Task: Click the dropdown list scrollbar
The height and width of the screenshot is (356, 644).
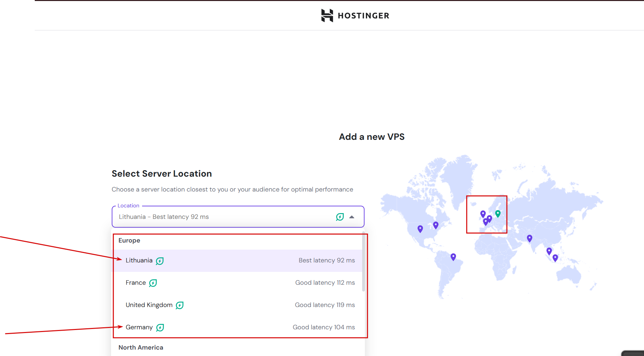Action: pos(364,262)
